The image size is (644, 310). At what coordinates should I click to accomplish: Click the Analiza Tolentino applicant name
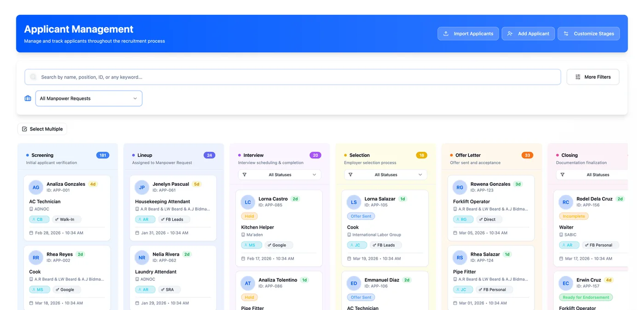tap(278, 280)
